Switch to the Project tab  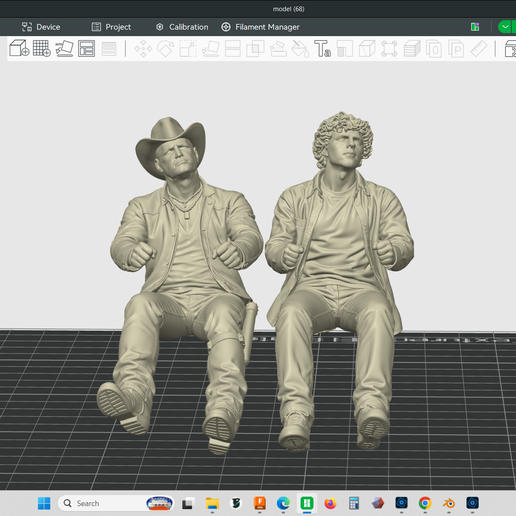click(x=111, y=27)
